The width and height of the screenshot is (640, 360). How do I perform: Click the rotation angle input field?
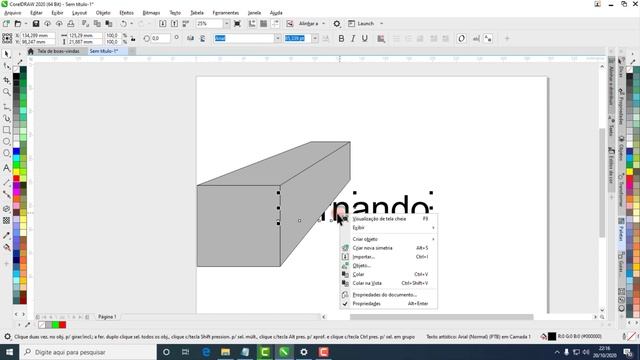pyautogui.click(x=160, y=38)
